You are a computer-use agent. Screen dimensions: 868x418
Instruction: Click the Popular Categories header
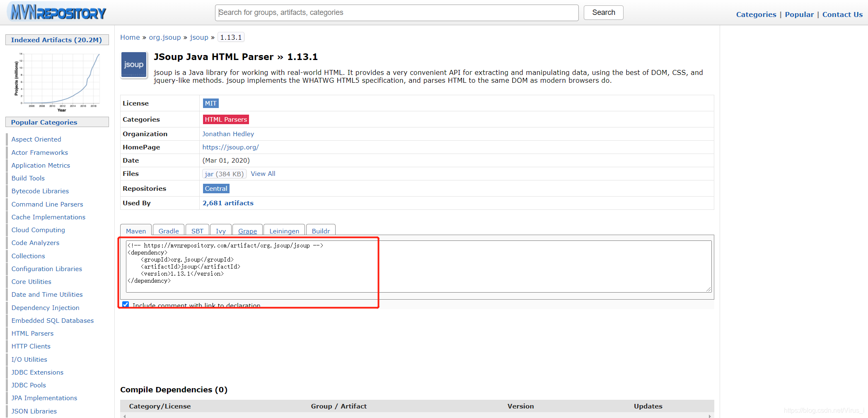click(x=57, y=122)
